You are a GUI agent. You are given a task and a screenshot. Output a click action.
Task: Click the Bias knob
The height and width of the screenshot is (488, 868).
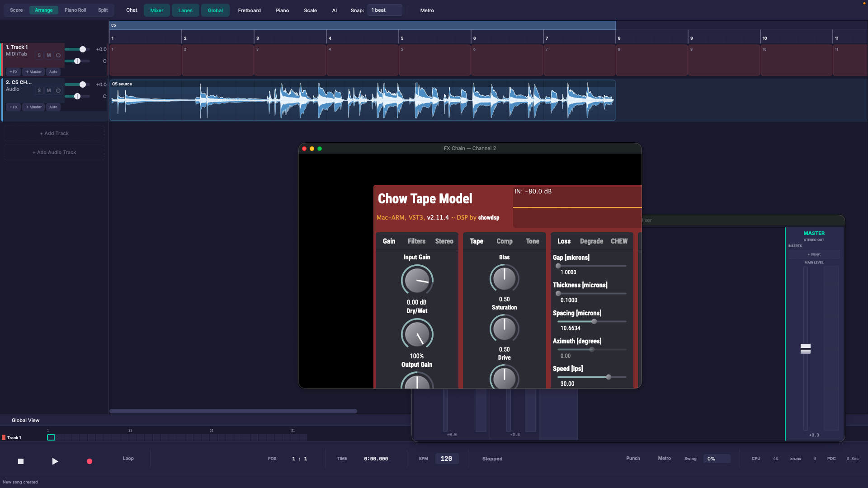[504, 278]
